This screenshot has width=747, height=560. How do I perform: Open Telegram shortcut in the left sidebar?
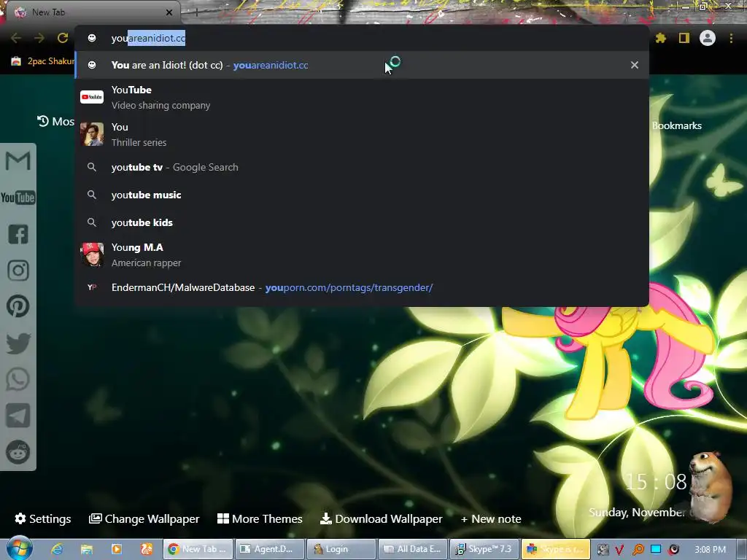click(x=18, y=416)
